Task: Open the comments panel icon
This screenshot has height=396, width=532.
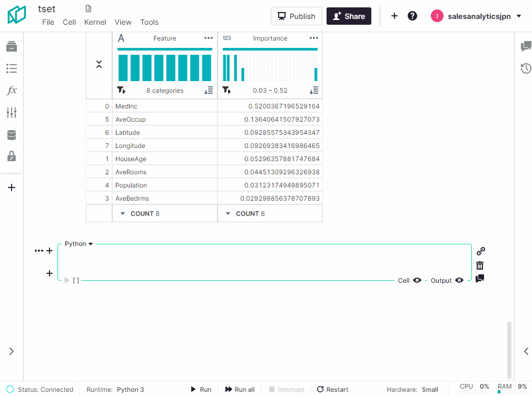Action: (x=526, y=46)
